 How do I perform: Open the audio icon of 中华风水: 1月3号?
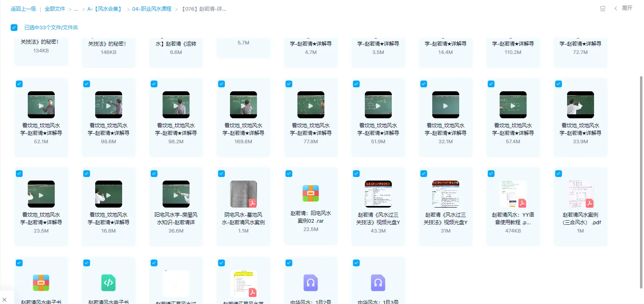pyautogui.click(x=378, y=283)
